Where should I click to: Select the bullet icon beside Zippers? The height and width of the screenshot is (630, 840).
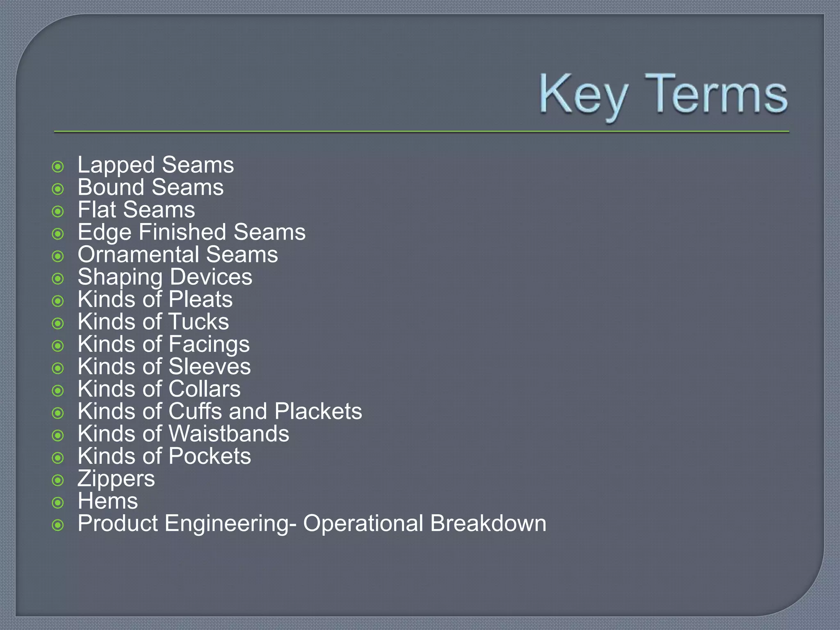58,480
